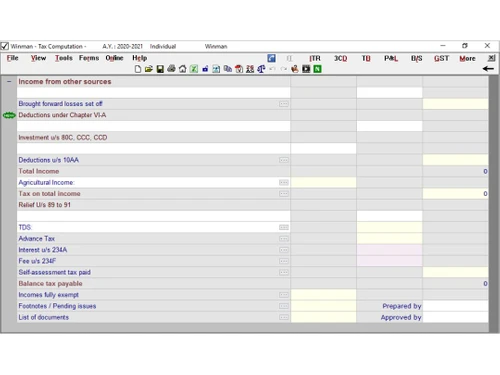Click the black video play icon
Image resolution: width=500 pixels, height=375 pixels.
[x=306, y=69]
